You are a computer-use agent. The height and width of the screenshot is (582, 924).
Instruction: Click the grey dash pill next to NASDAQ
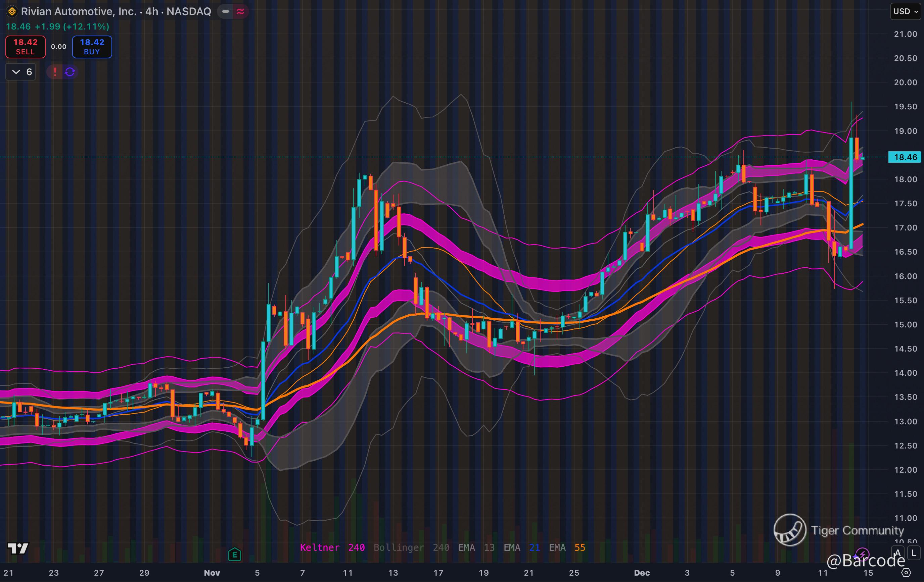226,11
